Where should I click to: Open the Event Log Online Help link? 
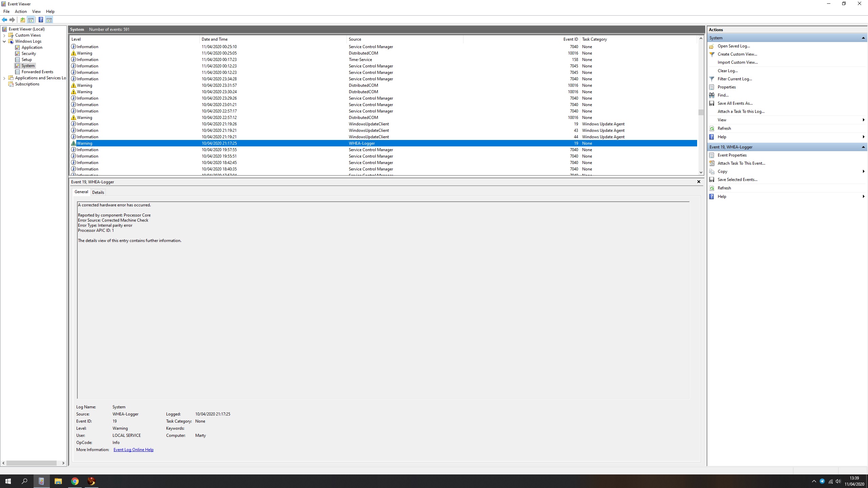point(133,450)
